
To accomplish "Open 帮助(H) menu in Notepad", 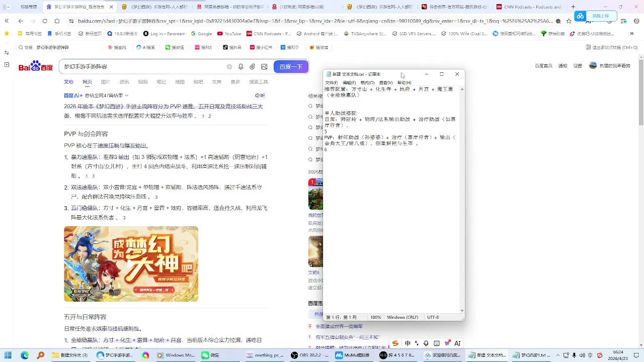I will (404, 82).
